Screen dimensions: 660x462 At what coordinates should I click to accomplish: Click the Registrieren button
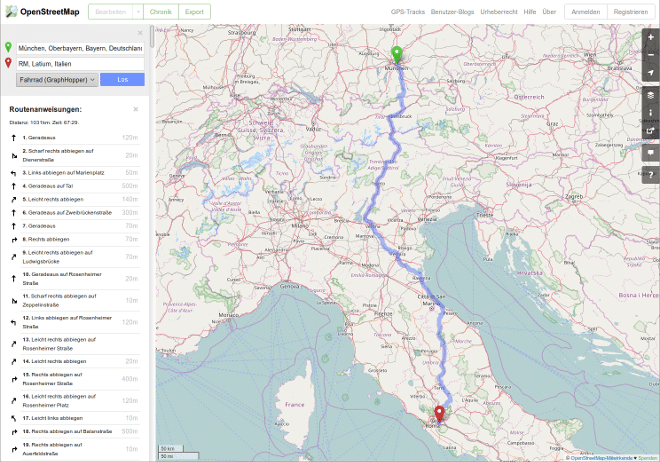coord(631,12)
